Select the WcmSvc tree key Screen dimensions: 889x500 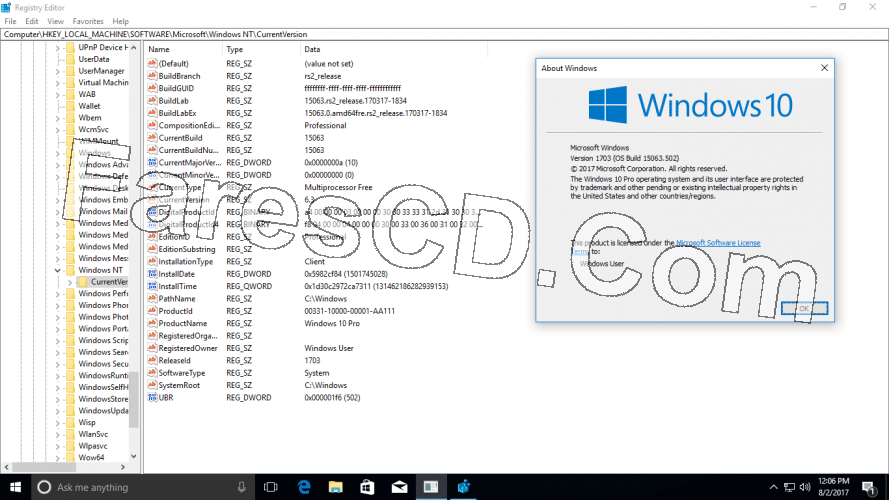click(x=93, y=129)
